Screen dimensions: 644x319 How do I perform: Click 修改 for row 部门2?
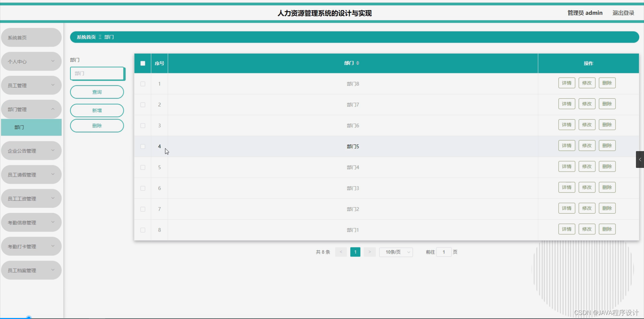tap(587, 208)
